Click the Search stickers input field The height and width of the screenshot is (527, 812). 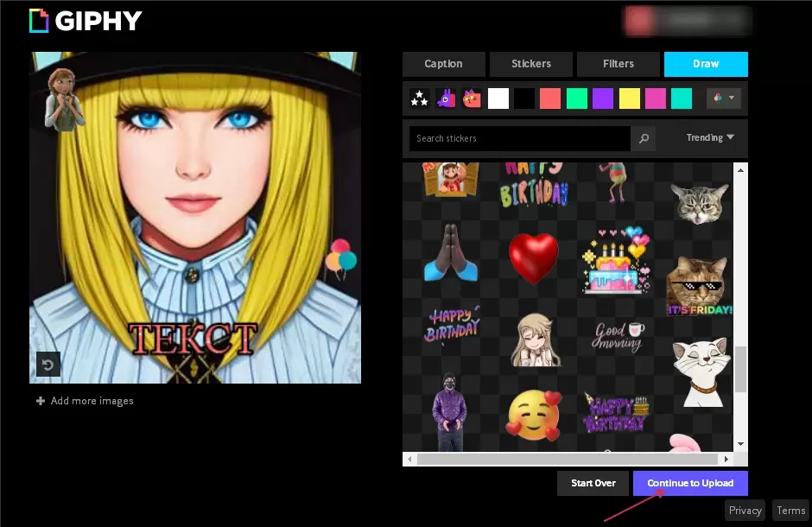[x=520, y=138]
